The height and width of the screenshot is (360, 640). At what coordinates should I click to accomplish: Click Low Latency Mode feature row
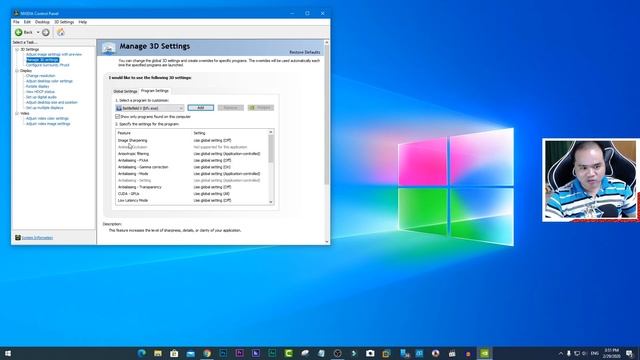tap(192, 200)
